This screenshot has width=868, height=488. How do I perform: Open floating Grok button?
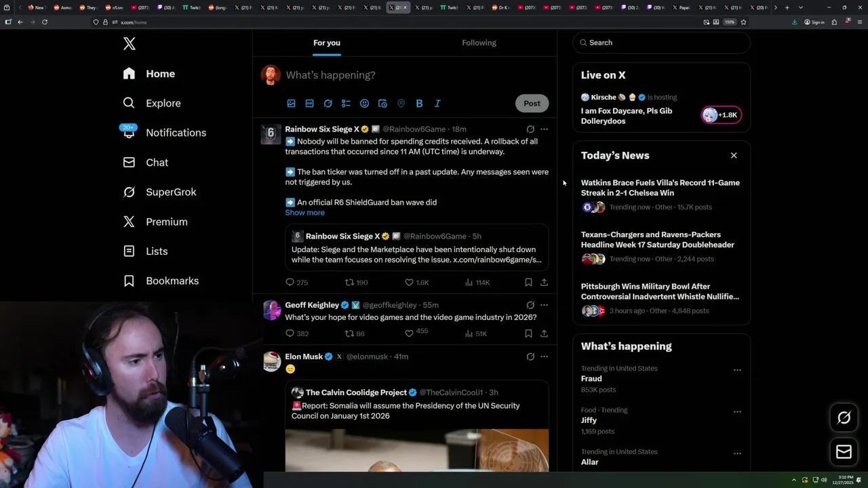[844, 418]
